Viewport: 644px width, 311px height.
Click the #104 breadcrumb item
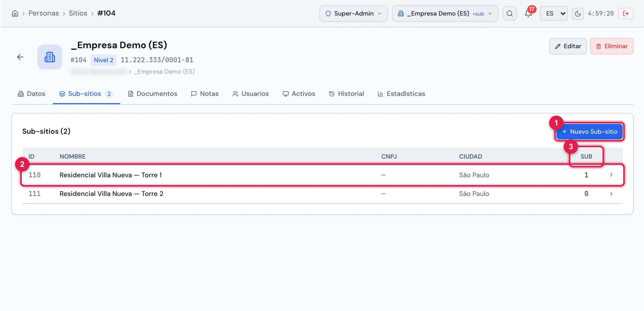106,13
